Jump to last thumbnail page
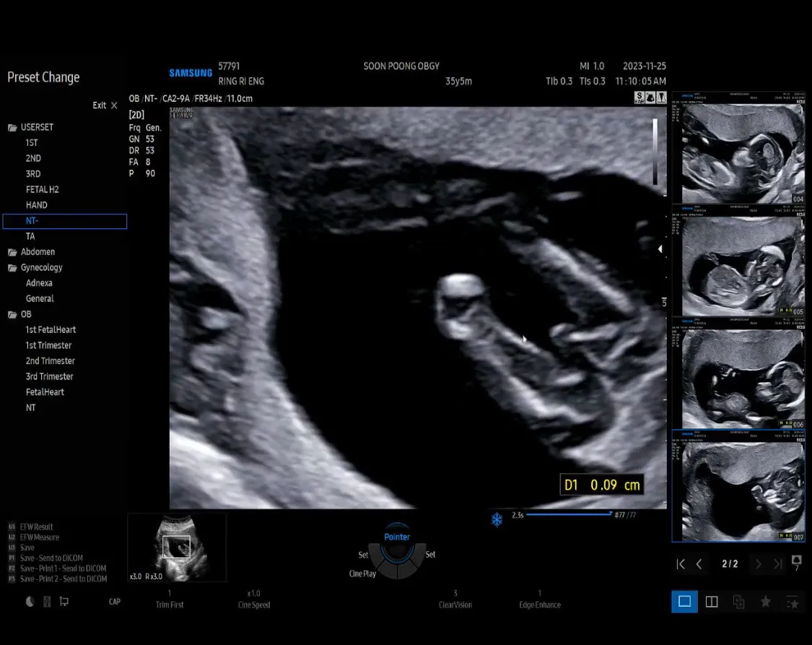The height and width of the screenshot is (645, 812). 777,563
